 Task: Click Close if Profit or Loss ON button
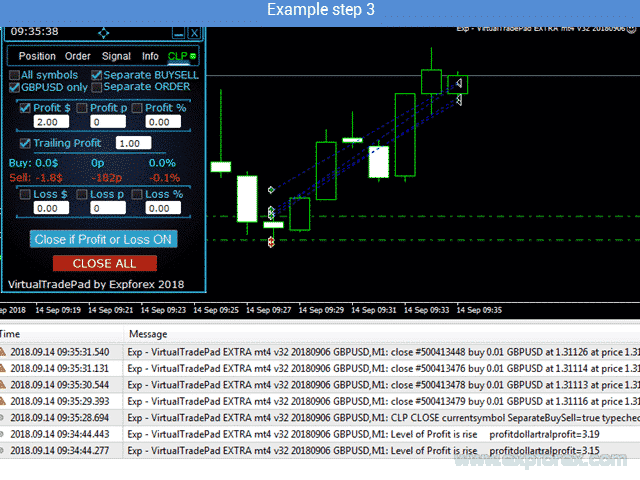click(x=104, y=239)
